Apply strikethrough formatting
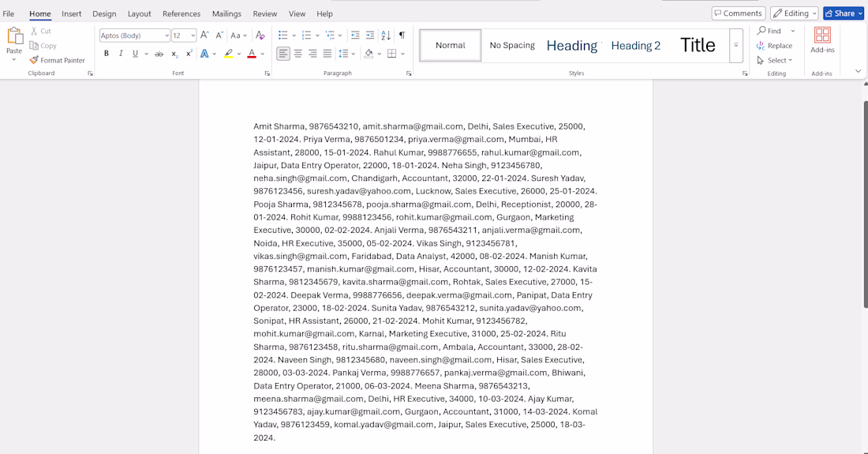Image resolution: width=868 pixels, height=454 pixels. [159, 54]
